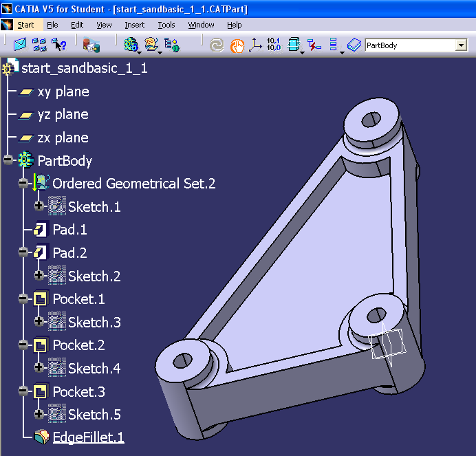Click the Start menu

(x=25, y=25)
